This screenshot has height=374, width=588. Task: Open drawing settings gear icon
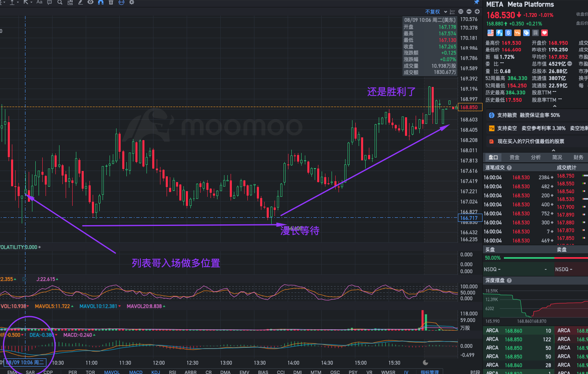(x=132, y=2)
